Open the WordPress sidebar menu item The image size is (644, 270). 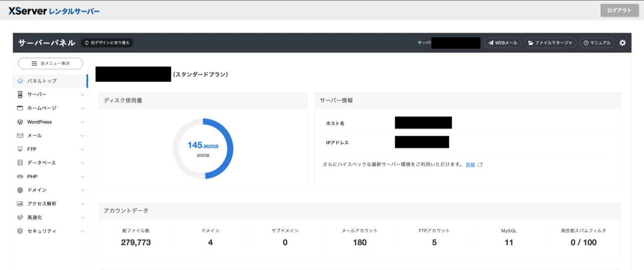pos(50,122)
